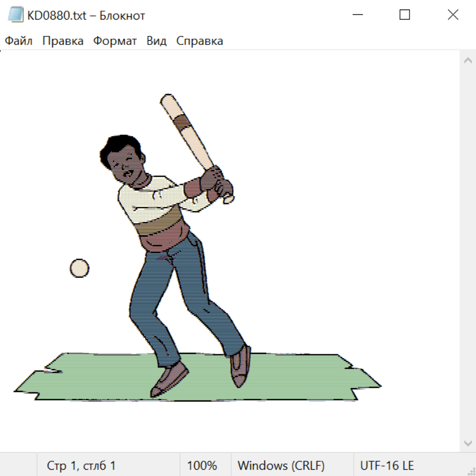Click the UTF-16 LE encoding indicator
Image resolution: width=476 pixels, height=476 pixels.
click(x=387, y=466)
